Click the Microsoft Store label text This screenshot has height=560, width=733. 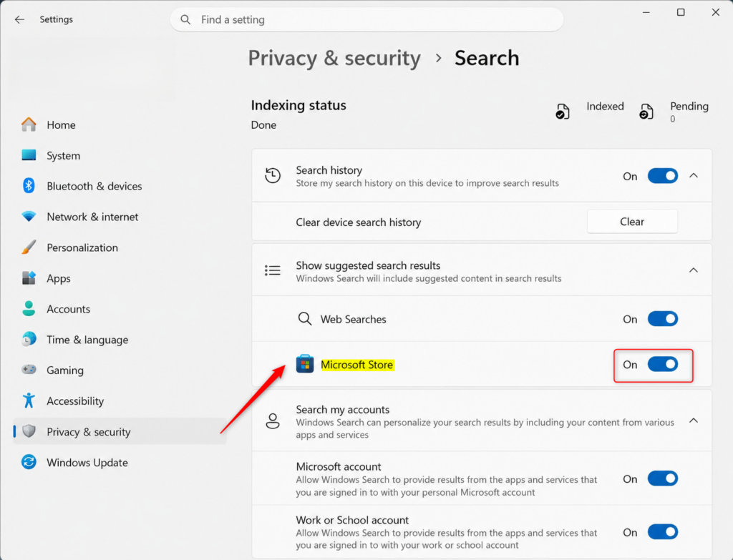357,364
